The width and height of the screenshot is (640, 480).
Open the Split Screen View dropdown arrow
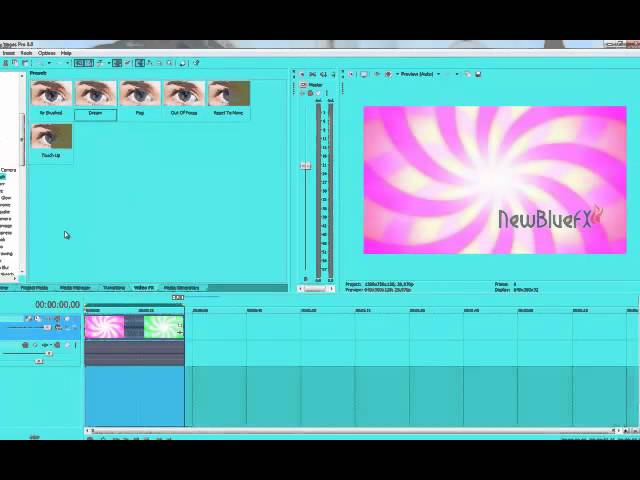pos(397,74)
